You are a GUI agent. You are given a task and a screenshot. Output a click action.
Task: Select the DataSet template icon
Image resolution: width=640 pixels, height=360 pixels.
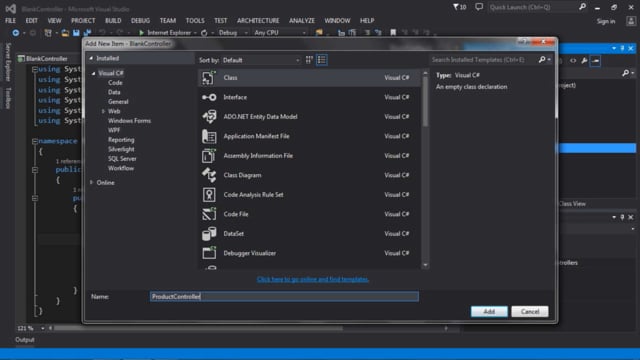coord(209,233)
